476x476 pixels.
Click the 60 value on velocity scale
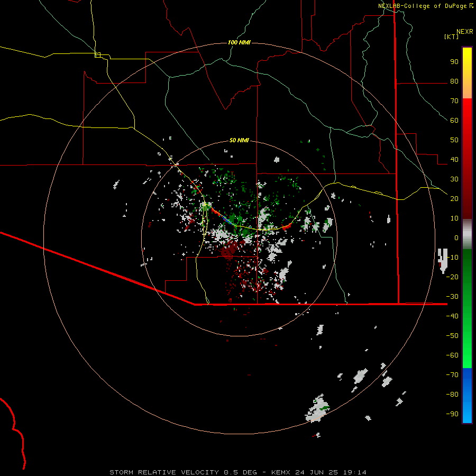[454, 121]
